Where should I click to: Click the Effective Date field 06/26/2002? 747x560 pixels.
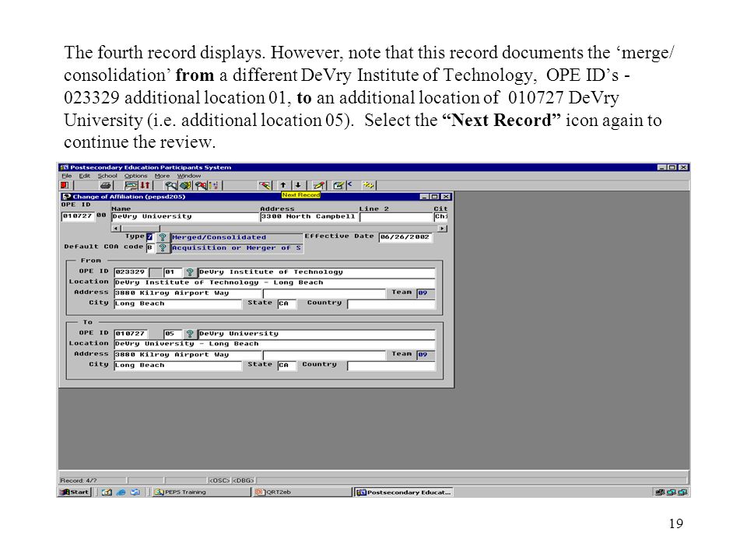click(405, 237)
